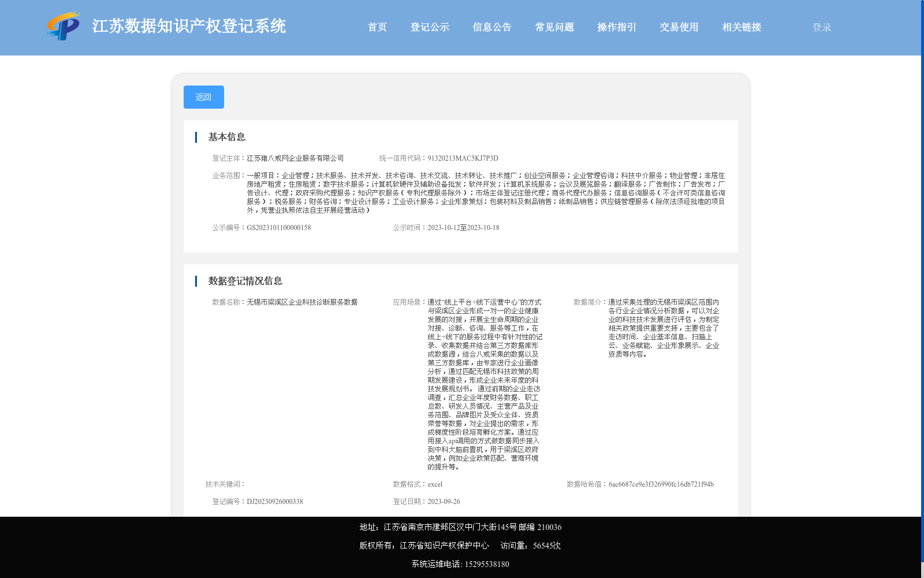Click the 业务范围 label
Screen dimensions: 924x578
(229, 176)
